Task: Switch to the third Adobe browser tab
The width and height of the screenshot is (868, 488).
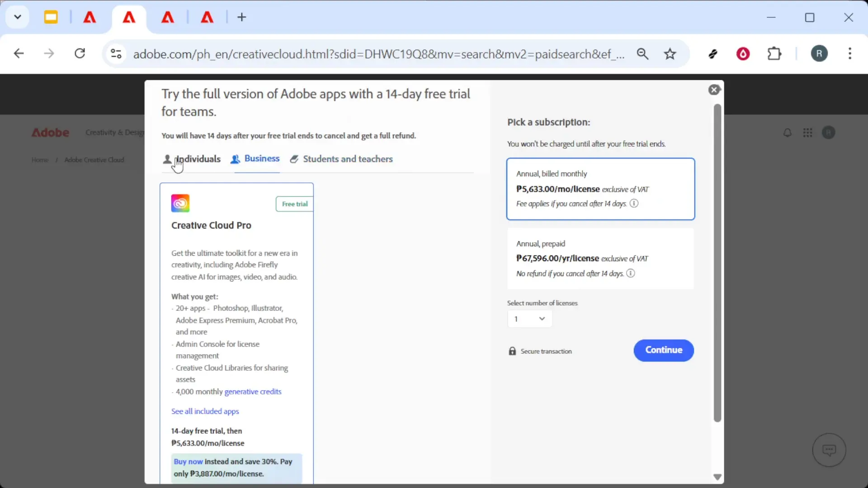Action: tap(168, 17)
